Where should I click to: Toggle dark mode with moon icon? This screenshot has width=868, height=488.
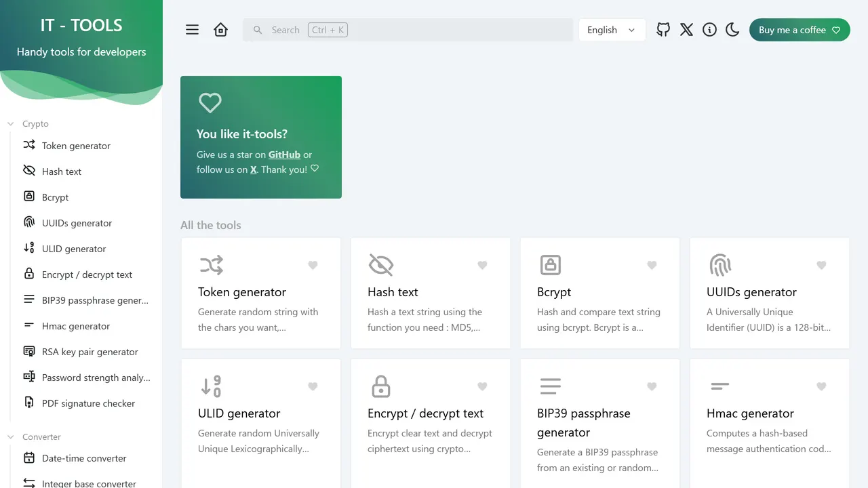click(732, 30)
